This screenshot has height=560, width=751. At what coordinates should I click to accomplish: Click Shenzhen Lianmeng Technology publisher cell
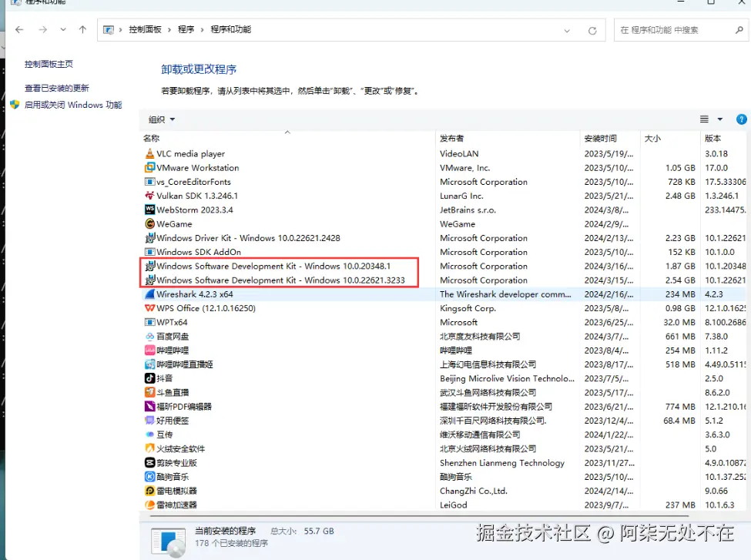502,463
